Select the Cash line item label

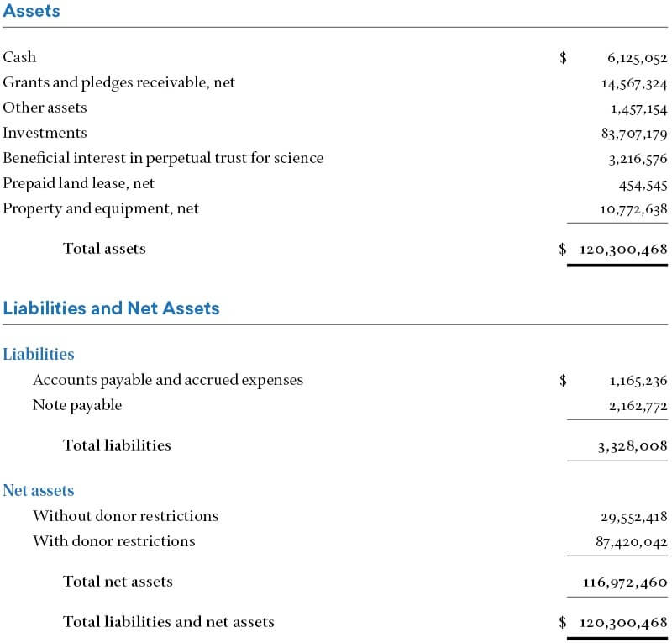click(x=19, y=57)
